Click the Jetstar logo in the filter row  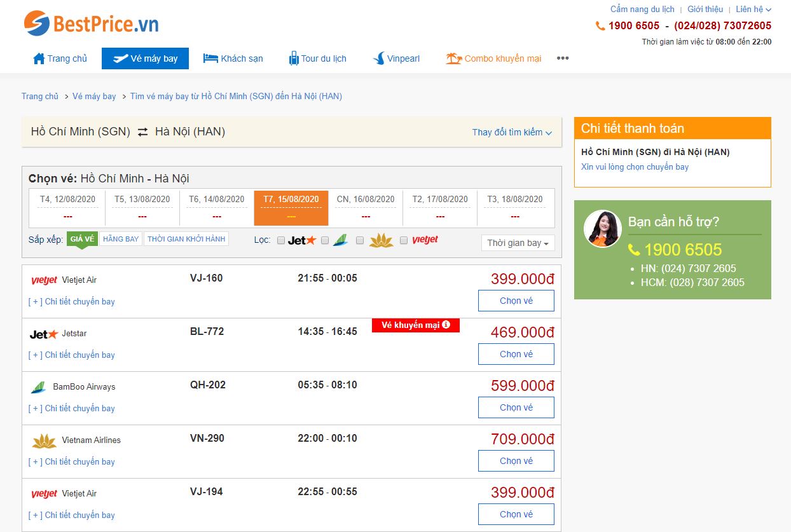(x=302, y=240)
